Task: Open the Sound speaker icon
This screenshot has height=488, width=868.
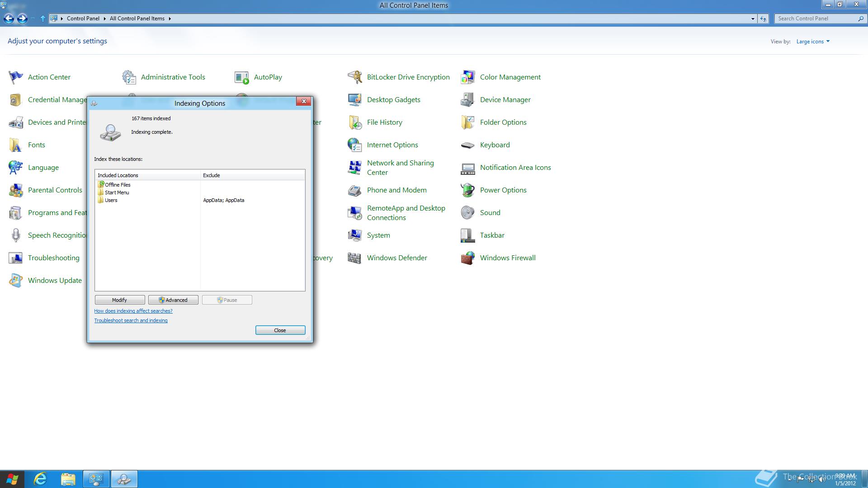Action: click(x=468, y=213)
